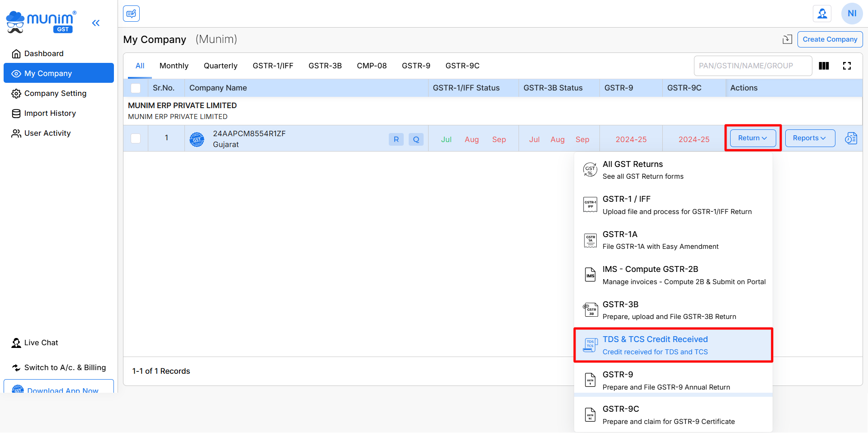
Task: Open User Activity in the sidebar
Action: pyautogui.click(x=59, y=133)
